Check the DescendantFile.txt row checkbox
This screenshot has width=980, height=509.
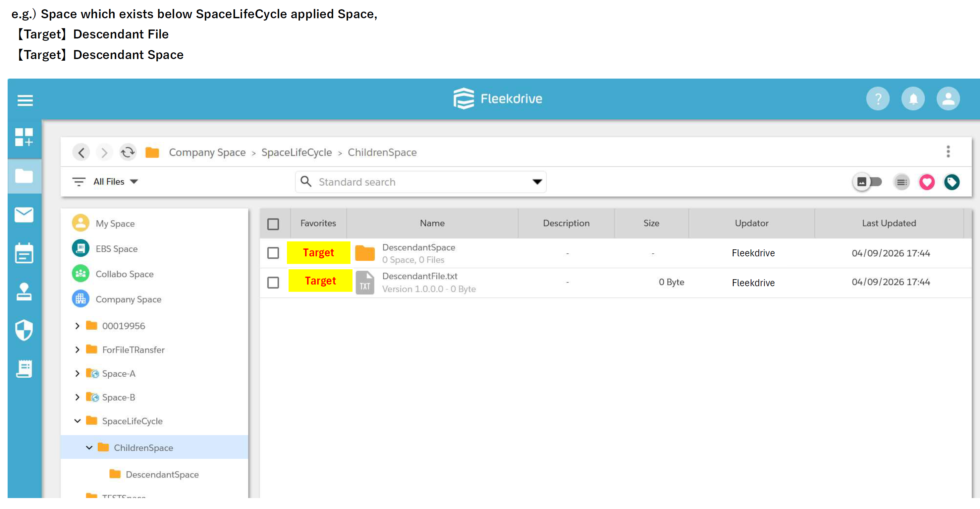coord(273,283)
